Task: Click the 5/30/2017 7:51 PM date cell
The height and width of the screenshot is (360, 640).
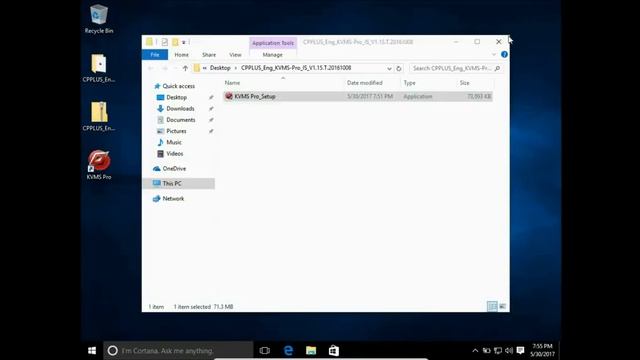Action: [370, 96]
